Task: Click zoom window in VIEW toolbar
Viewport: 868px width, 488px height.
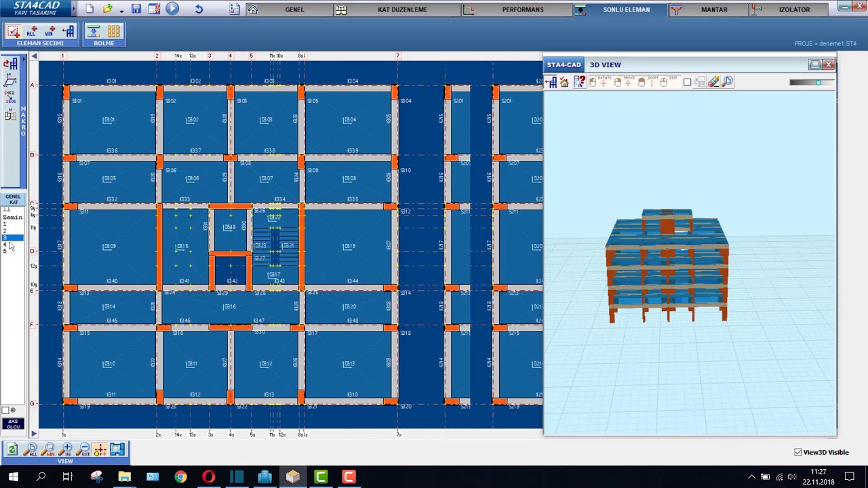Action: click(x=47, y=449)
